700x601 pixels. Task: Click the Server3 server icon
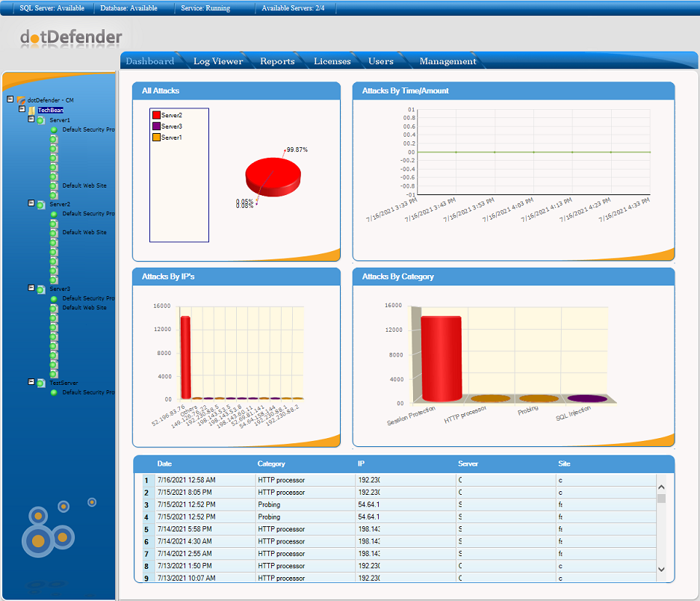coord(40,289)
